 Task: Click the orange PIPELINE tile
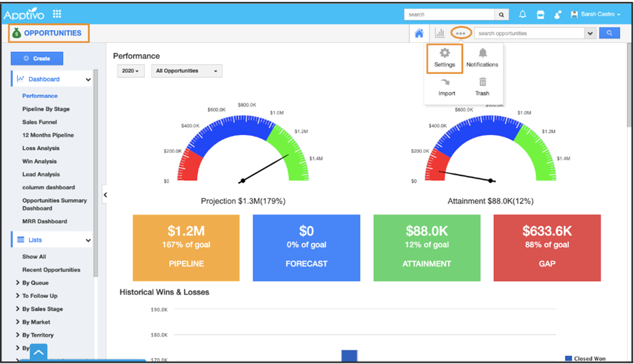click(186, 248)
